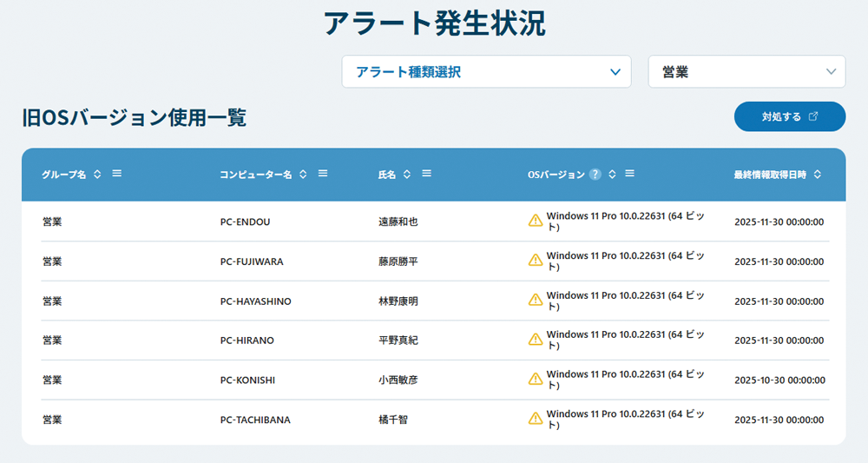Sort by 最終情報取得日時 using its arrows
The height and width of the screenshot is (463, 868).
(818, 175)
